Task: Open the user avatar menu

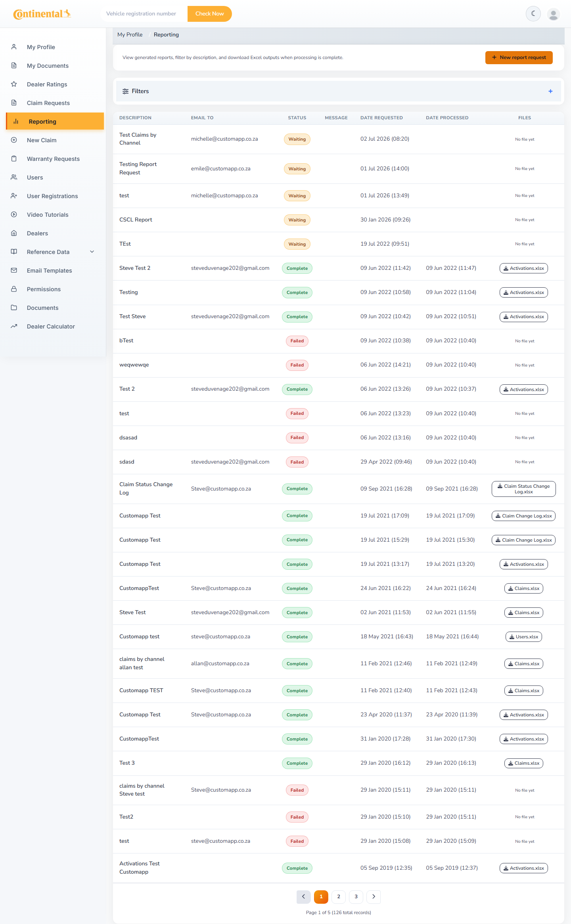Action: pos(554,14)
